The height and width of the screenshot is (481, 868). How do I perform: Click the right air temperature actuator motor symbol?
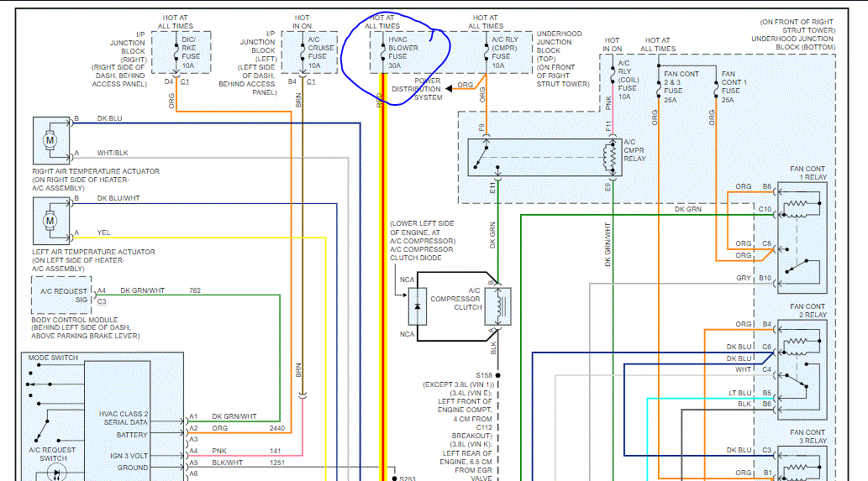50,140
